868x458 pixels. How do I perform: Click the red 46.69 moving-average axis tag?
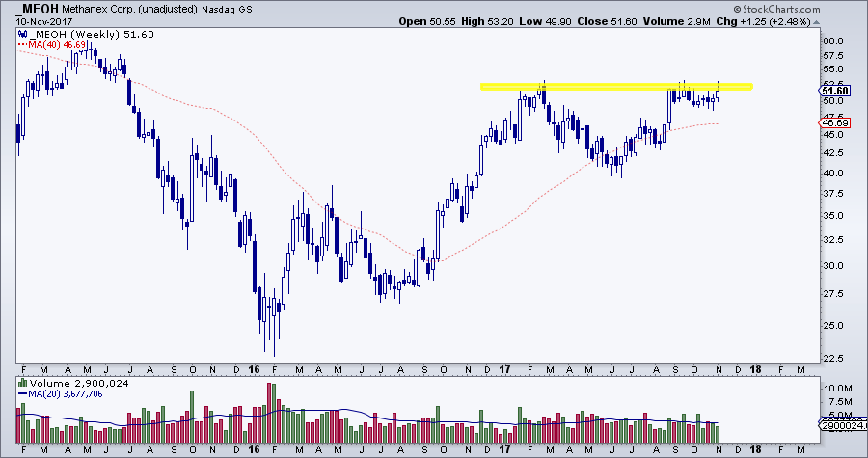[836, 122]
